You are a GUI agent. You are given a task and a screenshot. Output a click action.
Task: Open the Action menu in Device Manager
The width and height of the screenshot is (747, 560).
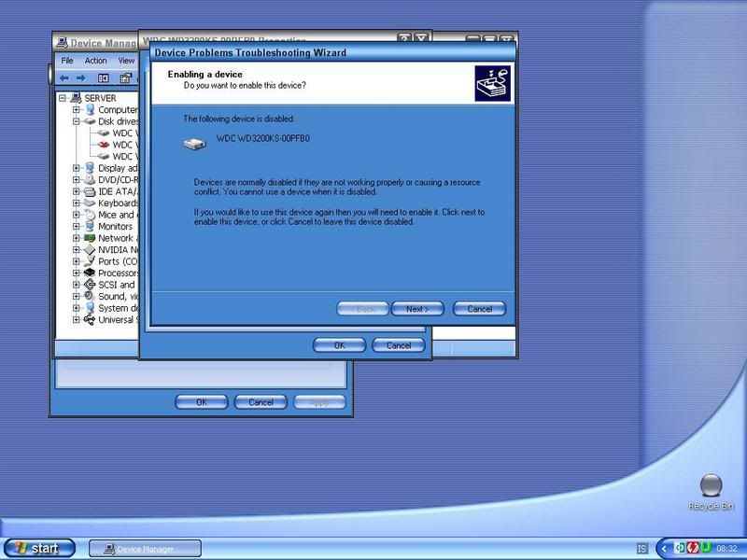click(x=95, y=61)
